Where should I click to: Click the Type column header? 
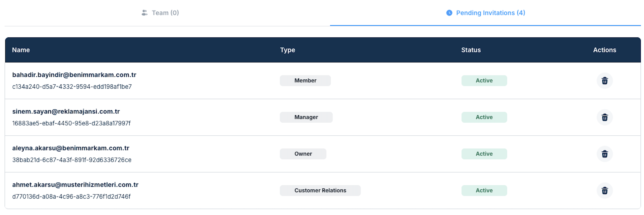[x=287, y=50]
